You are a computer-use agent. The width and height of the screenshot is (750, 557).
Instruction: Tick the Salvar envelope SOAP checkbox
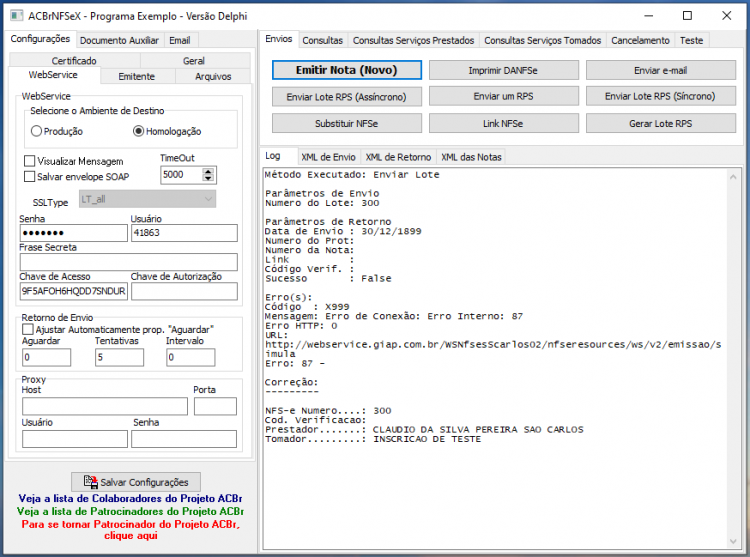[30, 176]
